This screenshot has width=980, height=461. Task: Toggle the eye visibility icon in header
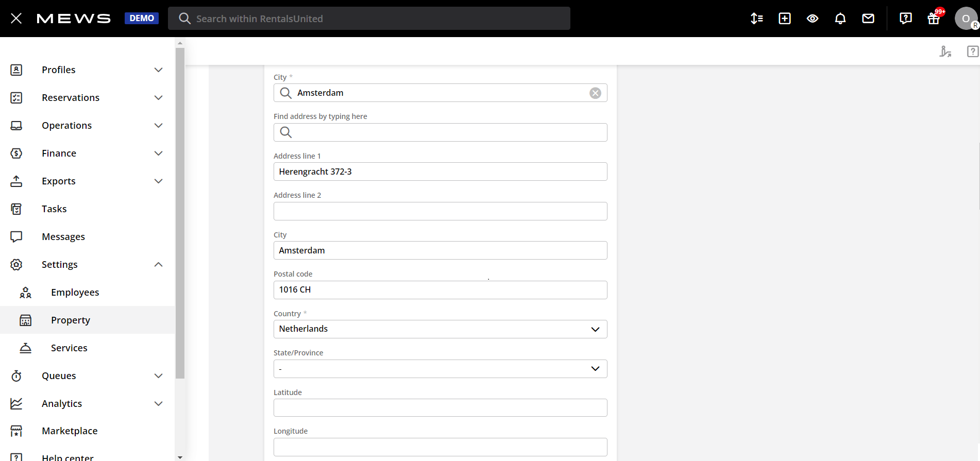[x=813, y=19]
